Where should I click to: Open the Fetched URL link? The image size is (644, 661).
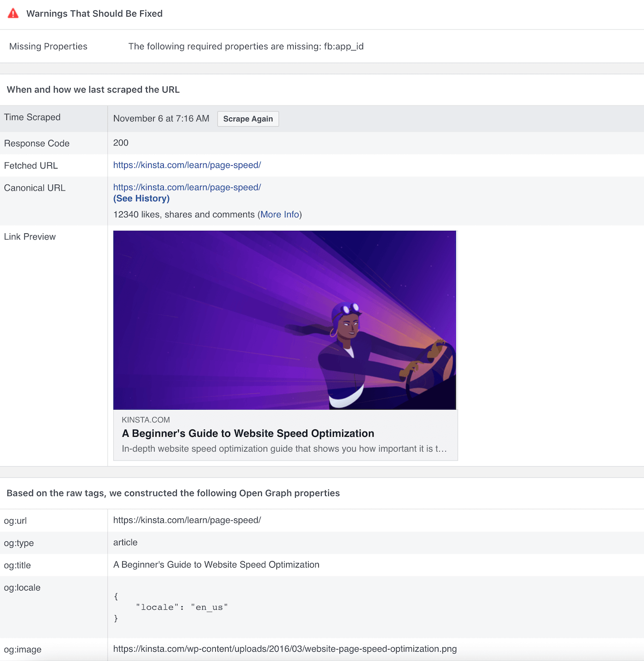tap(187, 165)
